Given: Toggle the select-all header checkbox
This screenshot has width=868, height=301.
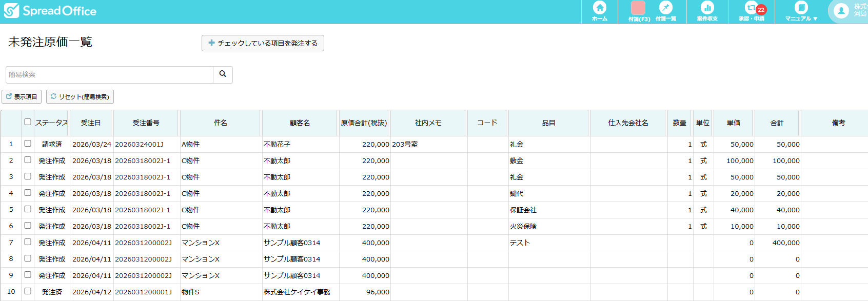Looking at the screenshot, I should 28,122.
